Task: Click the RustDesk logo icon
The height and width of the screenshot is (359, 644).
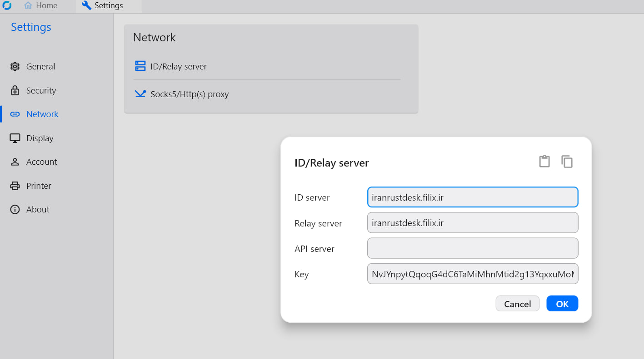Action: [7, 6]
